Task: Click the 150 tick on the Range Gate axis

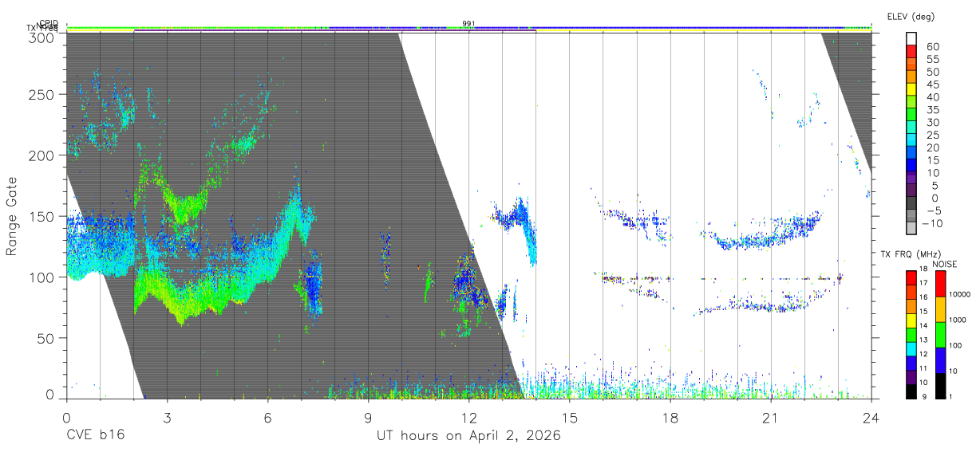Action: 42,216
